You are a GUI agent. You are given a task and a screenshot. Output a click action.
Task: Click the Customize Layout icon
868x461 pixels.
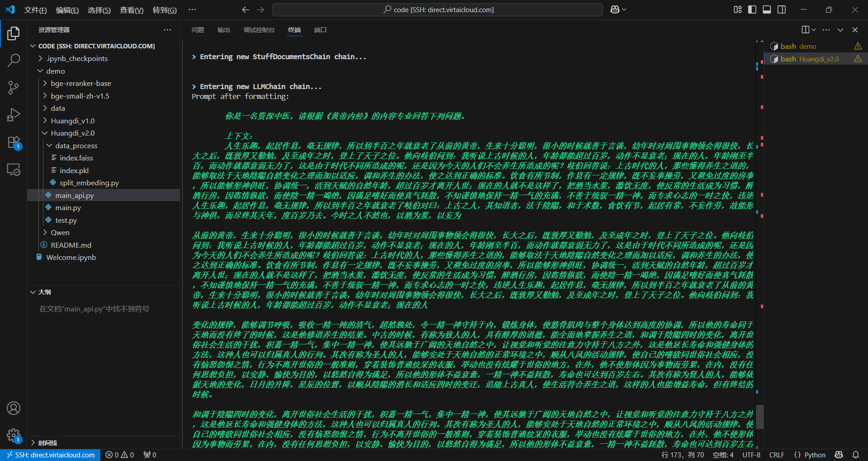(738, 9)
